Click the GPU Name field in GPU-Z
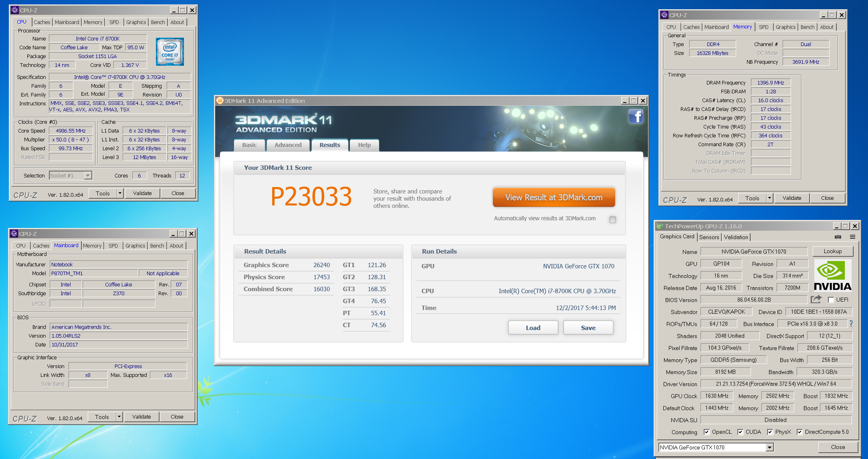 [754, 252]
